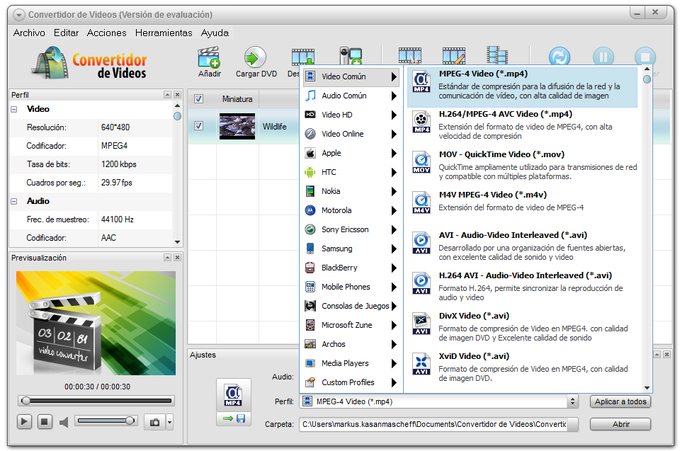
Task: Click the Apple category icon
Action: click(310, 153)
